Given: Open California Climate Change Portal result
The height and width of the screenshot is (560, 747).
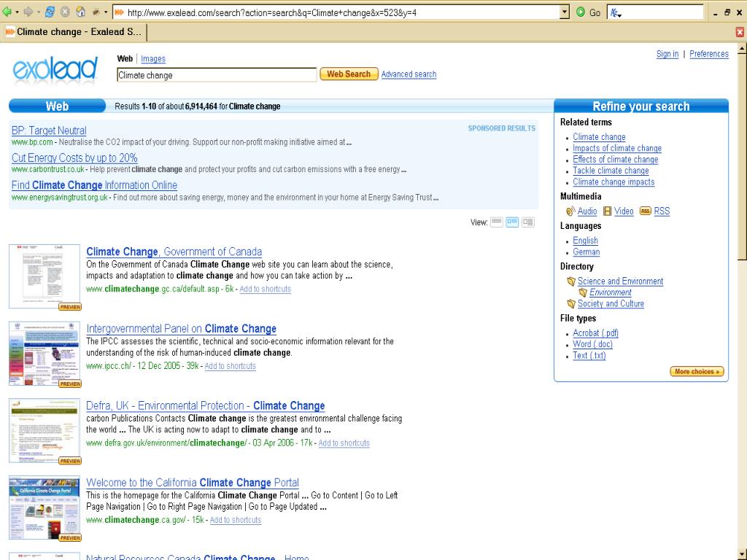Looking at the screenshot, I should pos(193,483).
